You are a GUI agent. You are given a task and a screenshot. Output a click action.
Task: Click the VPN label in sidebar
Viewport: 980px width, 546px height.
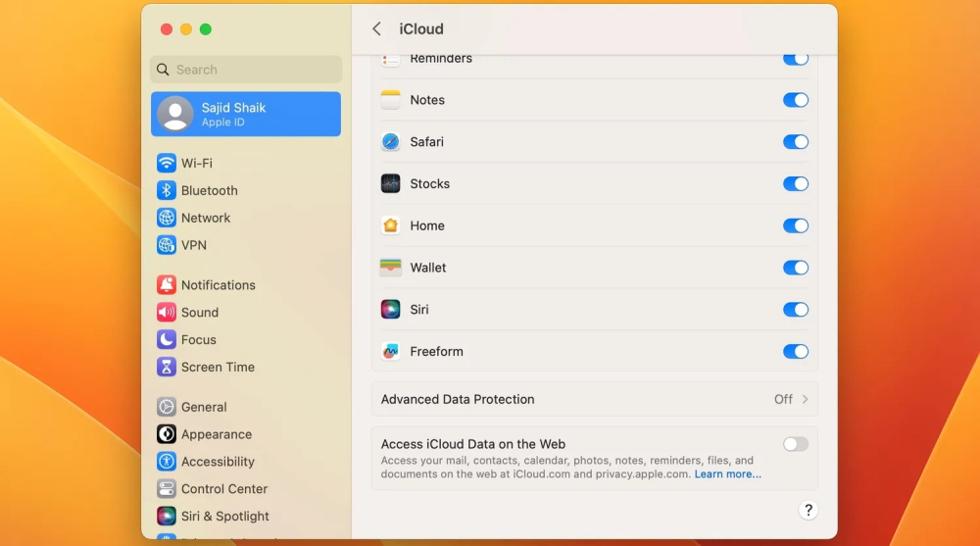(194, 245)
